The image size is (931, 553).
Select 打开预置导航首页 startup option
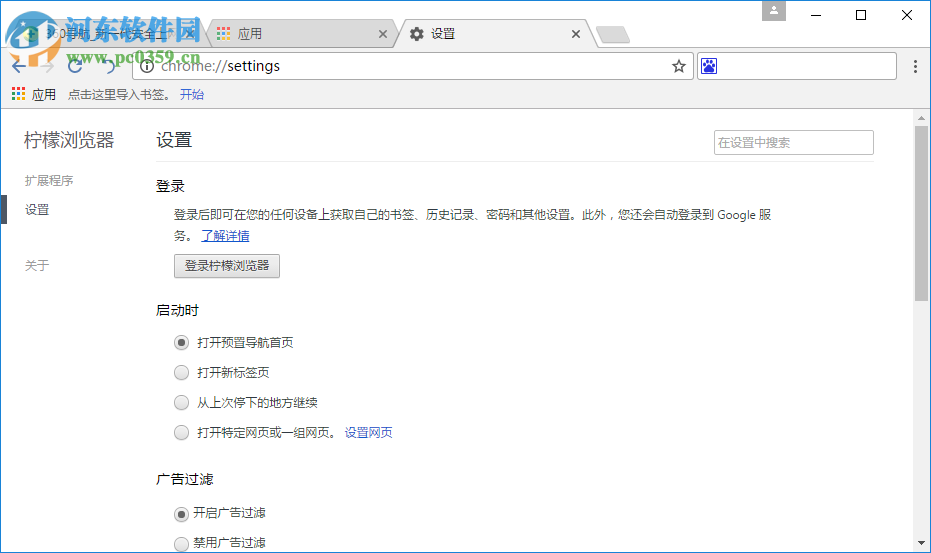[x=181, y=343]
